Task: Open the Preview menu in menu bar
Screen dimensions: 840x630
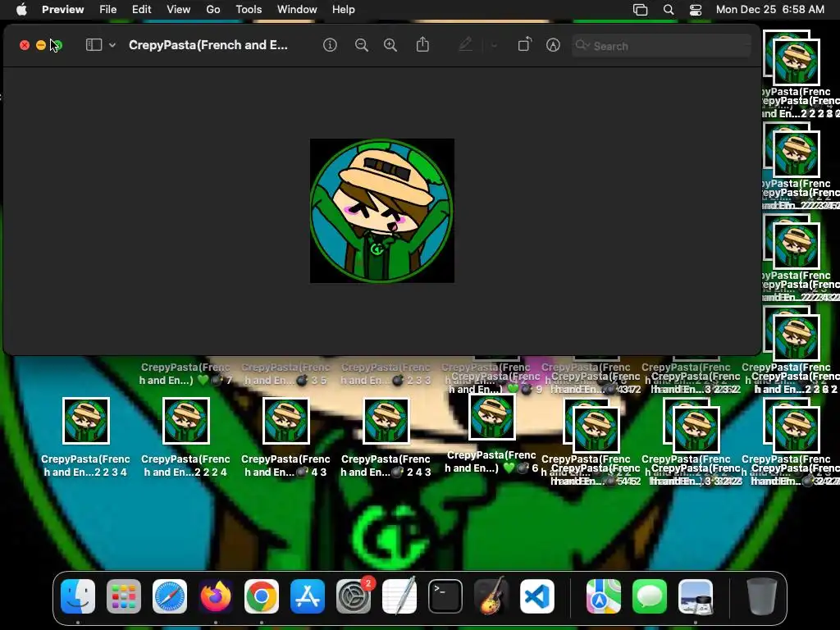Action: pyautogui.click(x=62, y=9)
